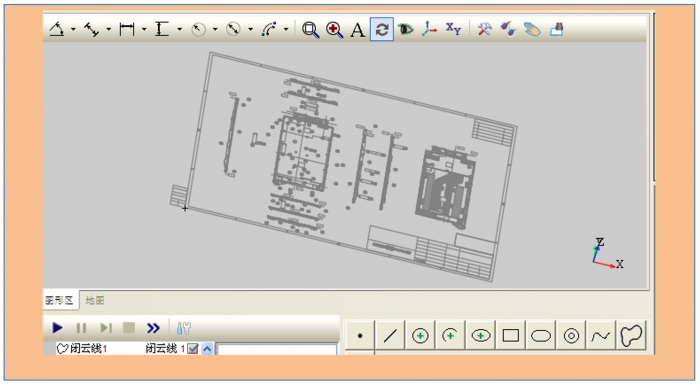Viewport: 700px width, 385px height.
Task: Select the line drawing tool
Action: click(x=390, y=335)
